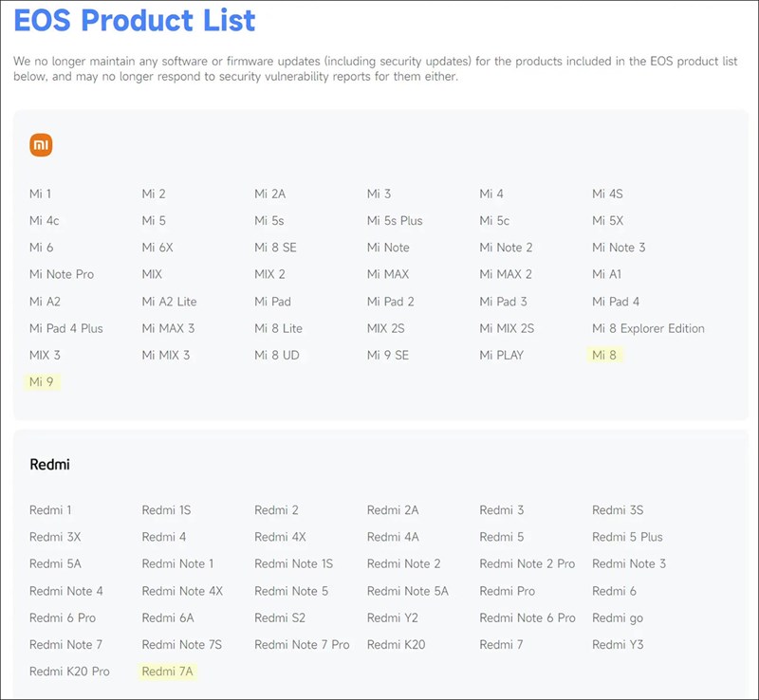Click the highlighted Redmi 7A entry

coord(167,672)
